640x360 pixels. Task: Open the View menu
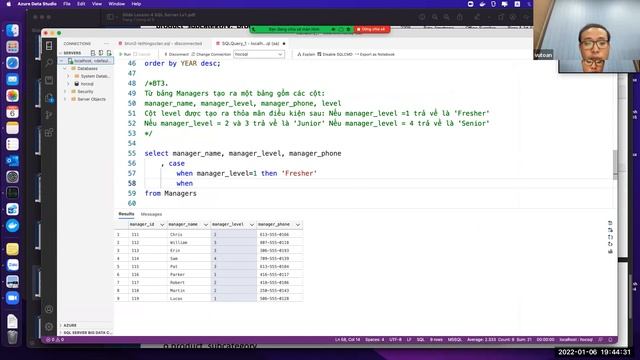(97, 4)
